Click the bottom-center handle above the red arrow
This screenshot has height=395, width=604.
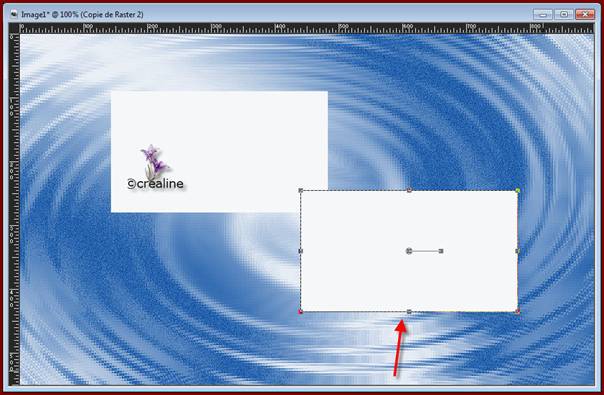[x=409, y=312]
